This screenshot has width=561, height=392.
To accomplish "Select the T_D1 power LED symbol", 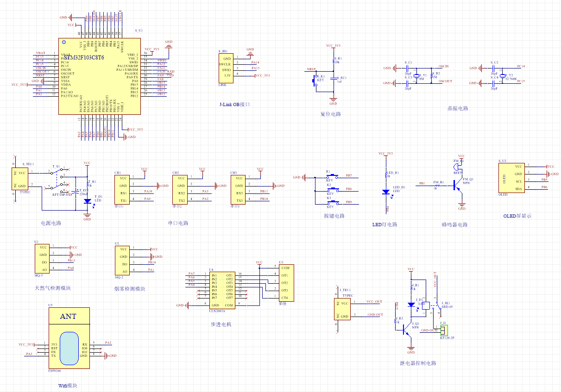I will 87,202.
